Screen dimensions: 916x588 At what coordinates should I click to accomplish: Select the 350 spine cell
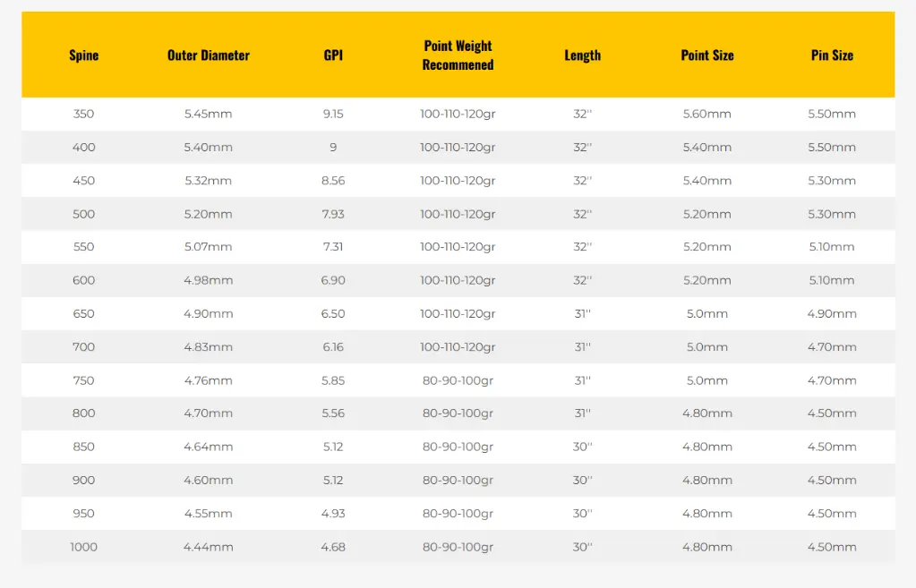pos(83,114)
